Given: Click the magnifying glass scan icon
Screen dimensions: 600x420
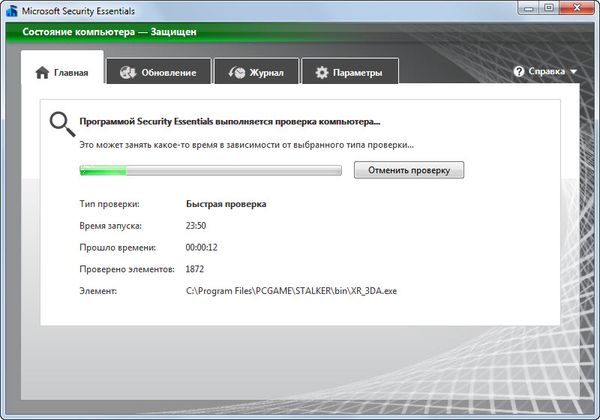Looking at the screenshot, I should (x=62, y=124).
